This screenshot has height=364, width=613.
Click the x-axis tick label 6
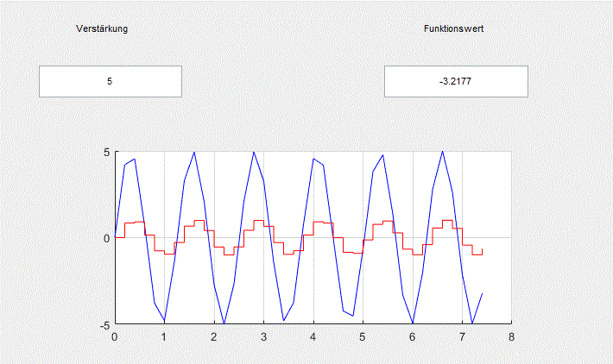tap(413, 336)
